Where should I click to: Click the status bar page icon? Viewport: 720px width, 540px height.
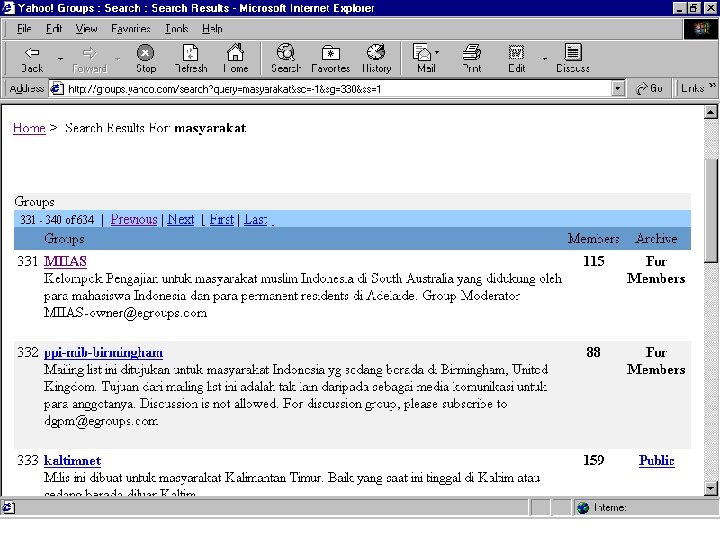(x=8, y=507)
